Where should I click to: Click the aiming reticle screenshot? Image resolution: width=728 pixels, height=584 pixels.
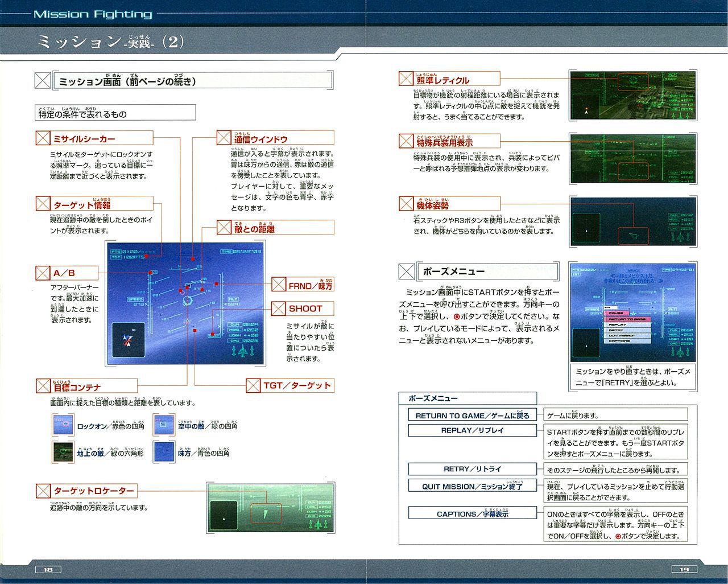pos(633,96)
